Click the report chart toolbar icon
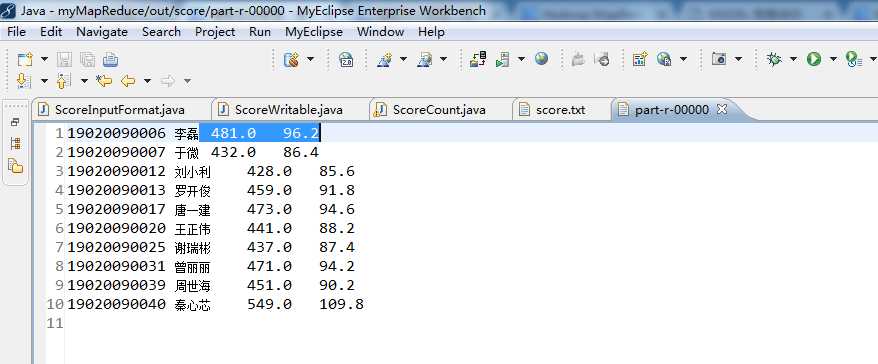Image resolution: width=878 pixels, height=364 pixels. tap(640, 59)
